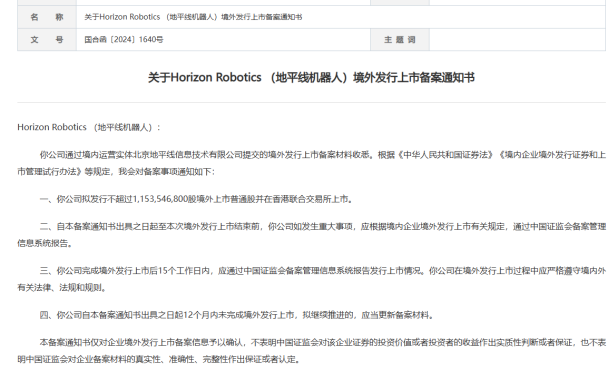Viewport: 609px width, 380px height.
Task: Click the document number 国合函〔2024〕1640号
Action: 124,40
